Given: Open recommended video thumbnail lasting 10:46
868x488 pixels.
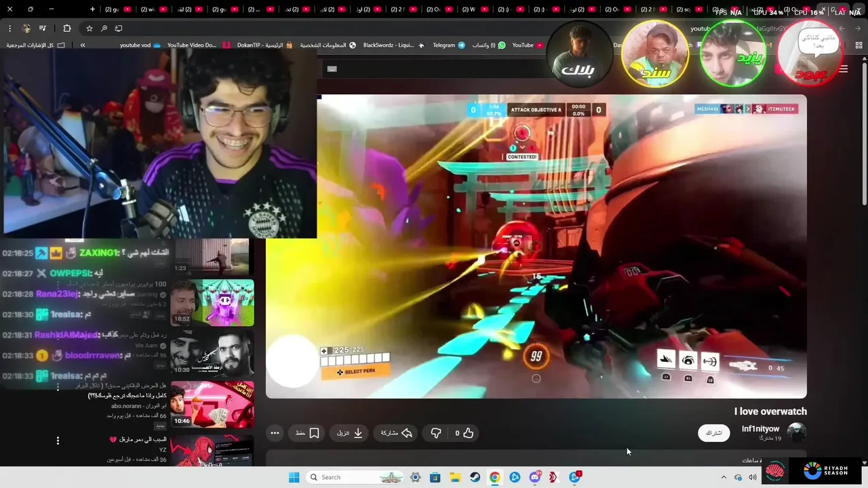Looking at the screenshot, I should (212, 405).
